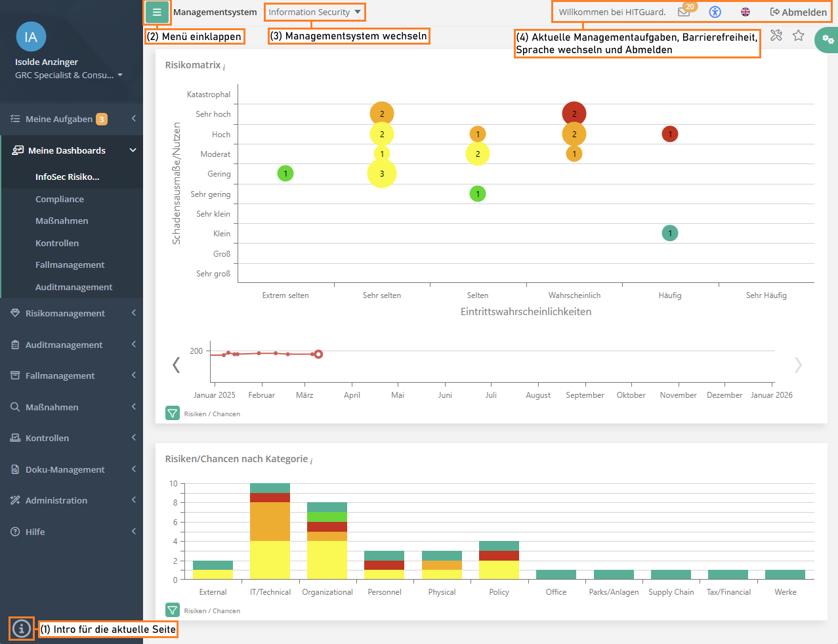Mark the dashboard as favorite with the star

point(798,35)
